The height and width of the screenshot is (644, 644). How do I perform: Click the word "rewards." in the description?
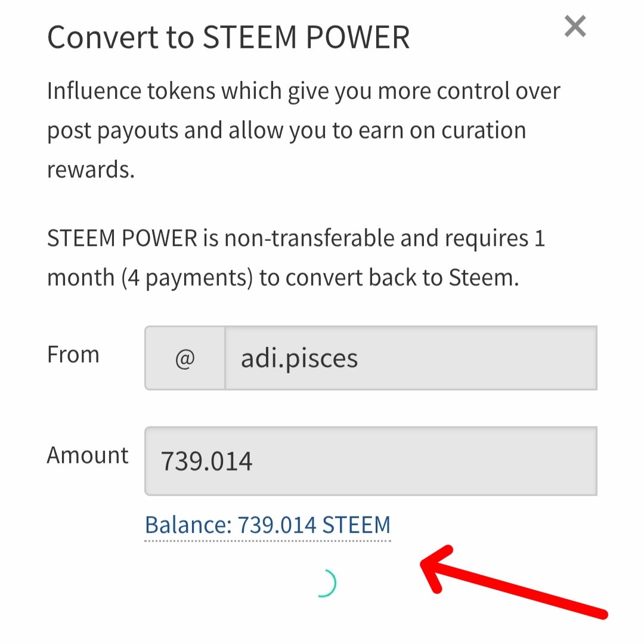[x=91, y=170]
